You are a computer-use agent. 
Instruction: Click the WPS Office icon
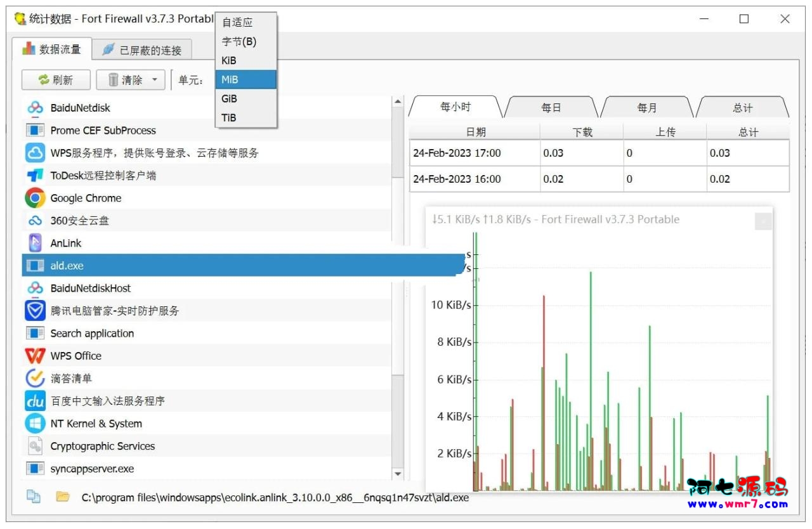[x=35, y=356]
